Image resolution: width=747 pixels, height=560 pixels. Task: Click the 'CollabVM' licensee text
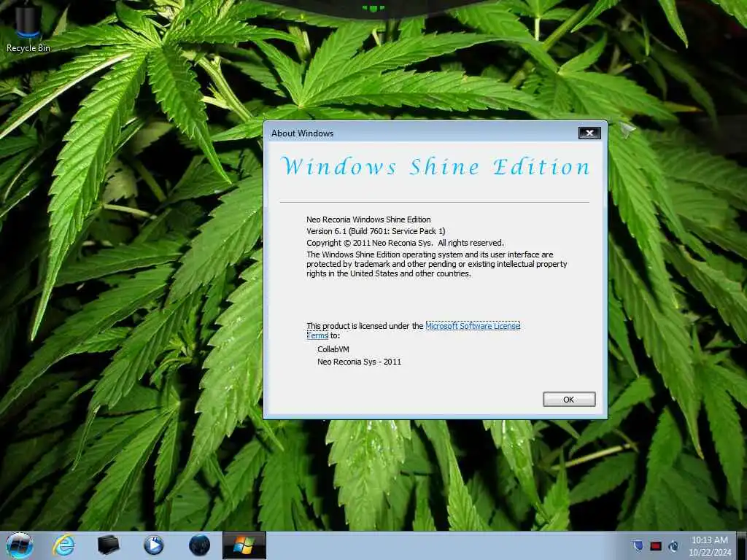(x=333, y=349)
